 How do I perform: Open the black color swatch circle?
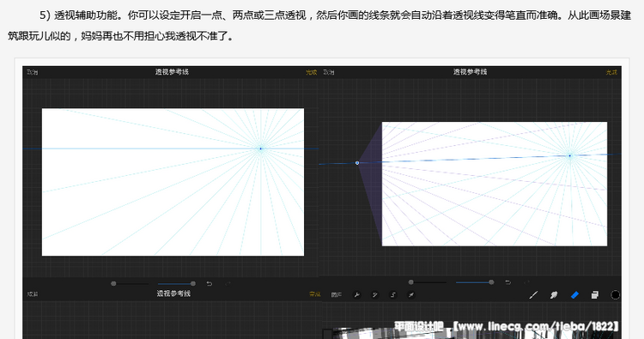615,294
